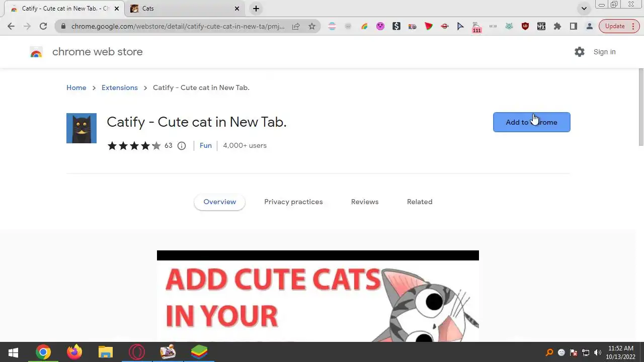
Task: Click the rating info circle icon
Action: click(x=182, y=146)
